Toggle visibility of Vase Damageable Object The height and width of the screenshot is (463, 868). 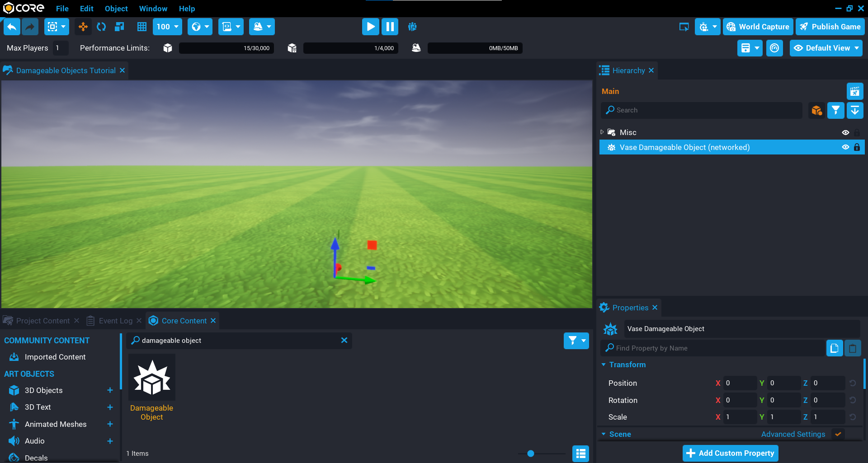pos(845,147)
